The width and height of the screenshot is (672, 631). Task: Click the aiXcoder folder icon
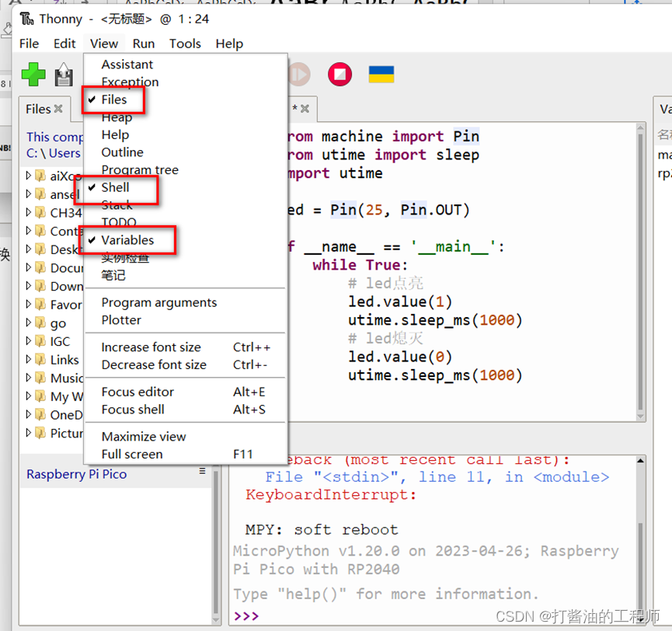(x=40, y=176)
